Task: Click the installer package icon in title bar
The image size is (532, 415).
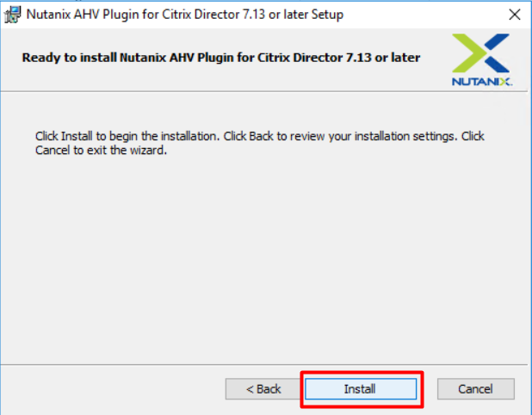Action: 13,14
